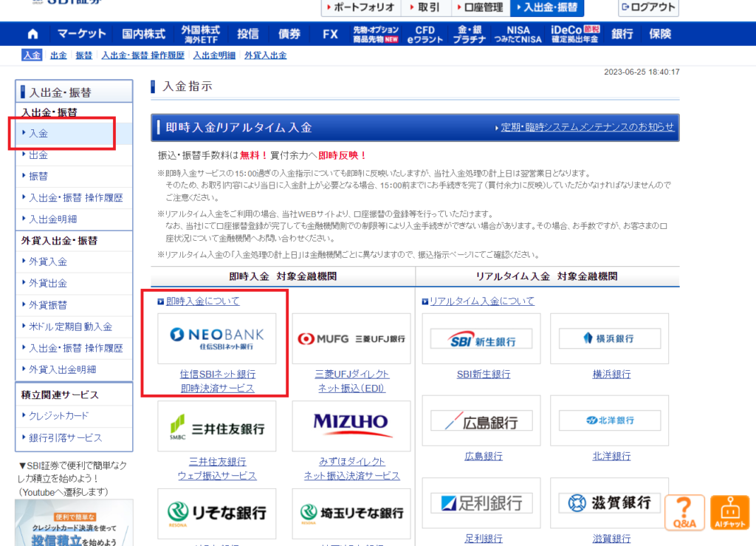756x546 pixels.
Task: Select the 三井住友銀行 SMBC logo
Action: pos(217,426)
